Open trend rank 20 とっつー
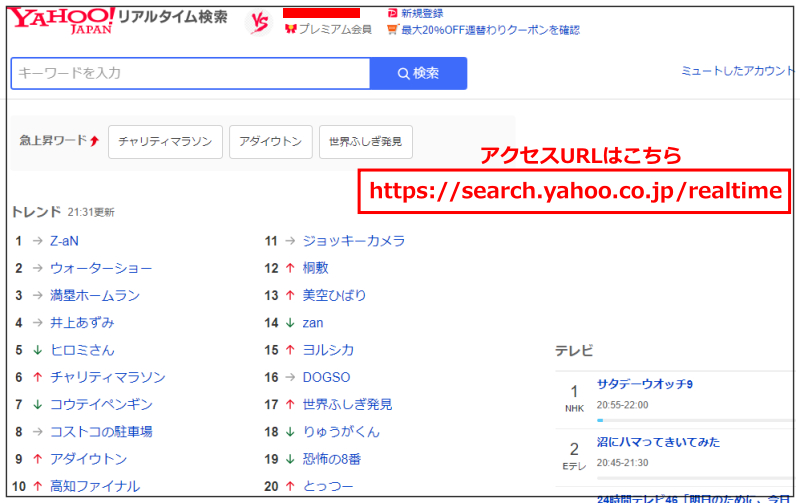 pos(328,486)
